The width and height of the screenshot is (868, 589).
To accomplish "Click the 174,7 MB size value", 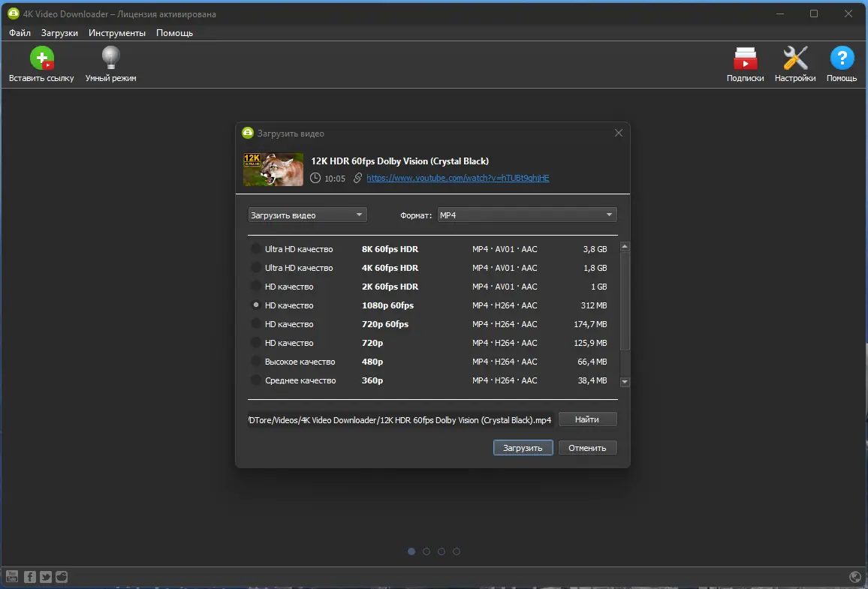I will point(590,324).
